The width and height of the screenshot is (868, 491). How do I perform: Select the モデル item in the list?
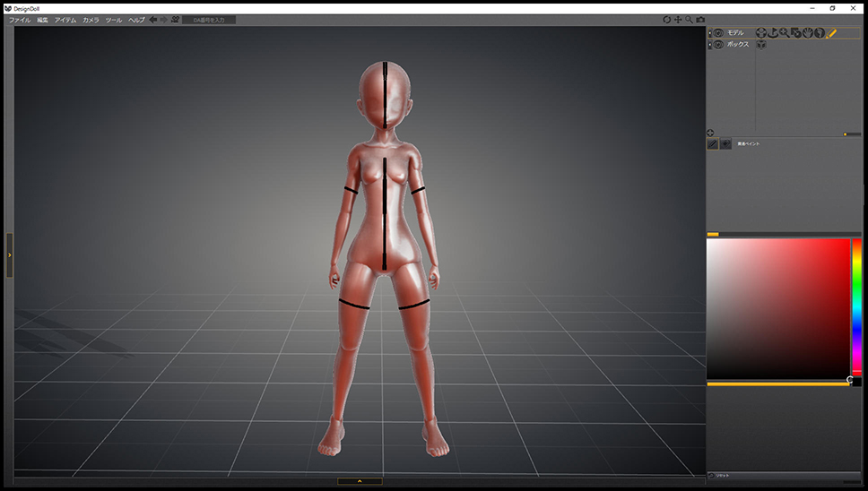pyautogui.click(x=735, y=33)
